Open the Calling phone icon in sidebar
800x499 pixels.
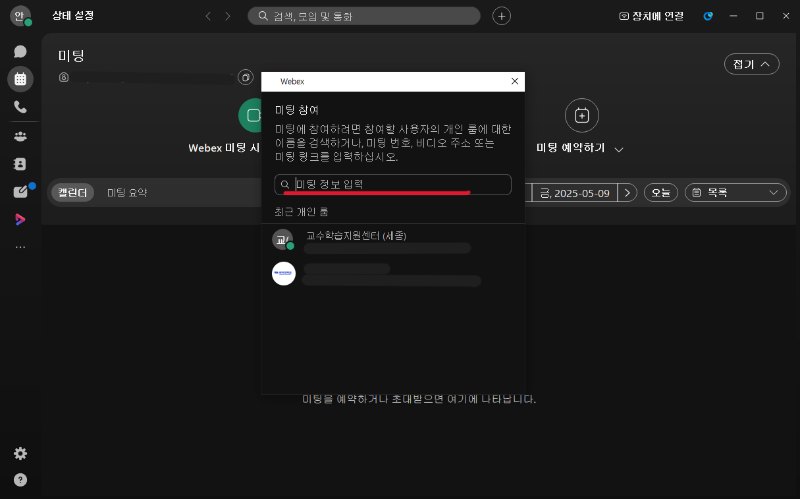tap(20, 107)
